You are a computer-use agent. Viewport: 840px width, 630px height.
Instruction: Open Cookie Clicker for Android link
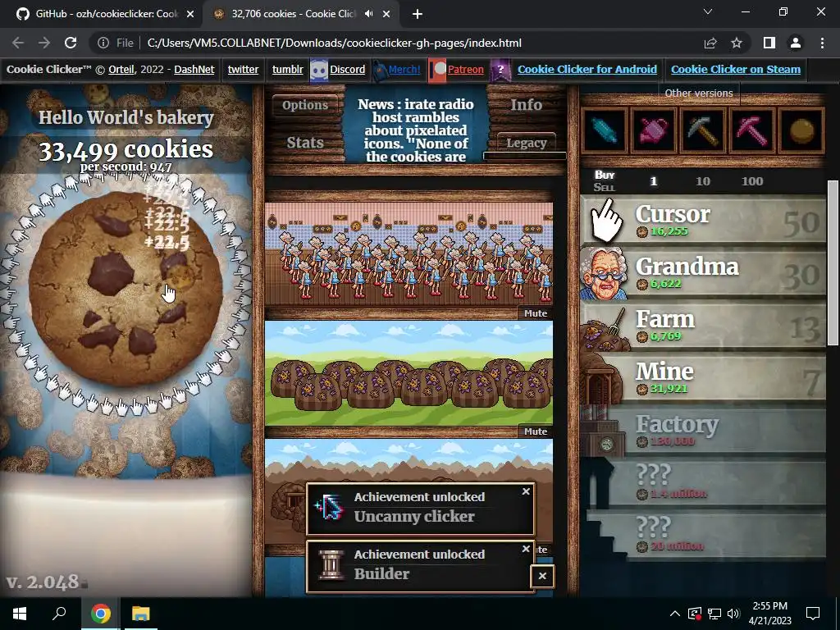[x=587, y=69]
